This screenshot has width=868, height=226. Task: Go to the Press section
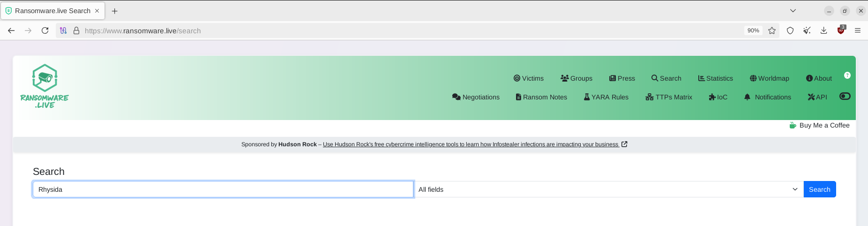[x=622, y=78]
